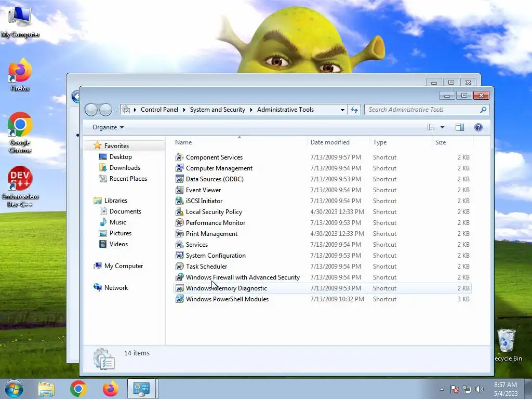Go to System and Security breadcrumb
The width and height of the screenshot is (532, 399).
[218, 110]
